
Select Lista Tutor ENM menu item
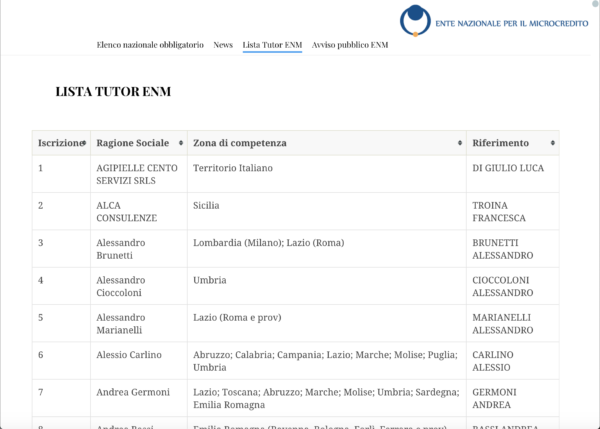coord(272,45)
